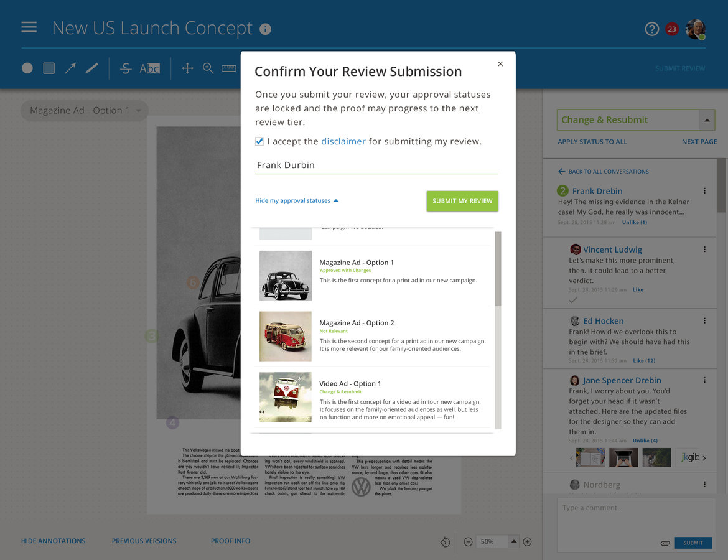Open options menu for Nordberg comment
The width and height of the screenshot is (728, 560).
[704, 484]
